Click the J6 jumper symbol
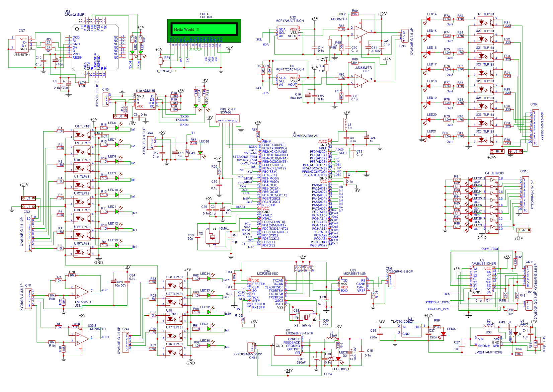Viewport: 553px width, 392px height. [497, 151]
